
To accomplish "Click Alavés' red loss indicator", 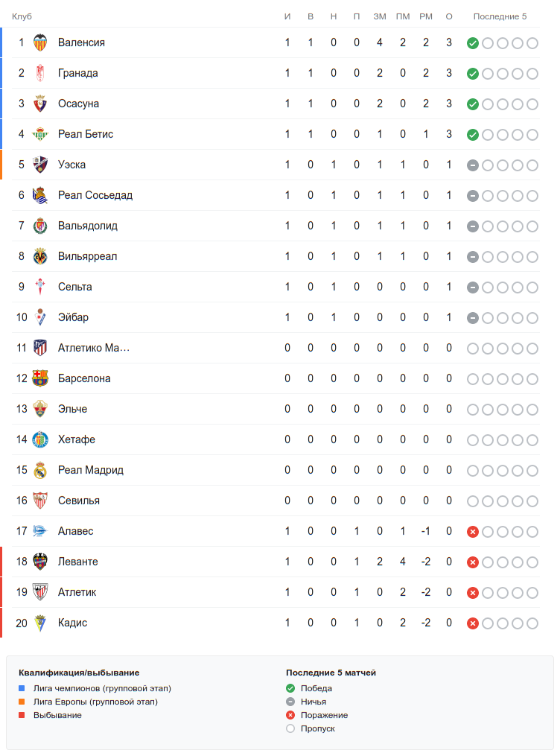I will point(472,532).
